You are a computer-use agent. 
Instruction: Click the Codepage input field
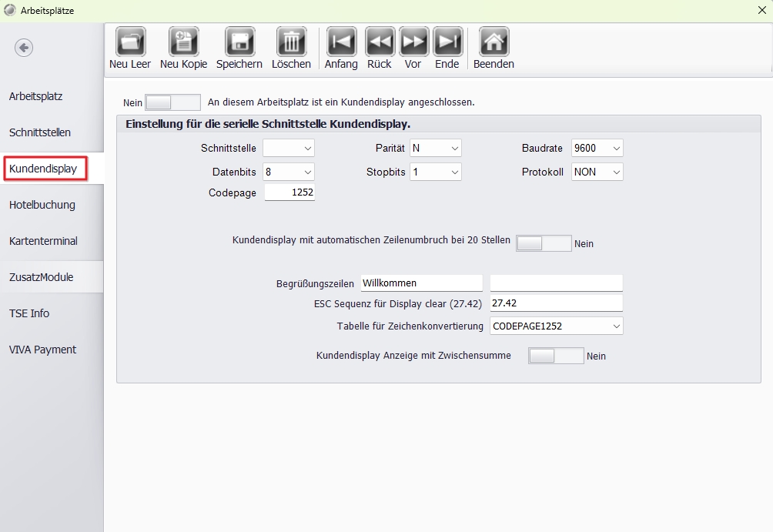289,192
